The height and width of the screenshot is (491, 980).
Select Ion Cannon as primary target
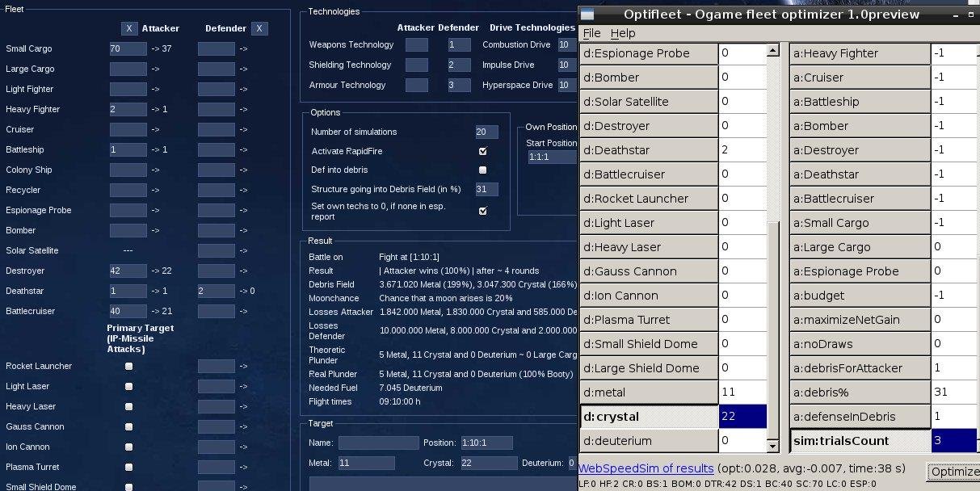(x=128, y=447)
